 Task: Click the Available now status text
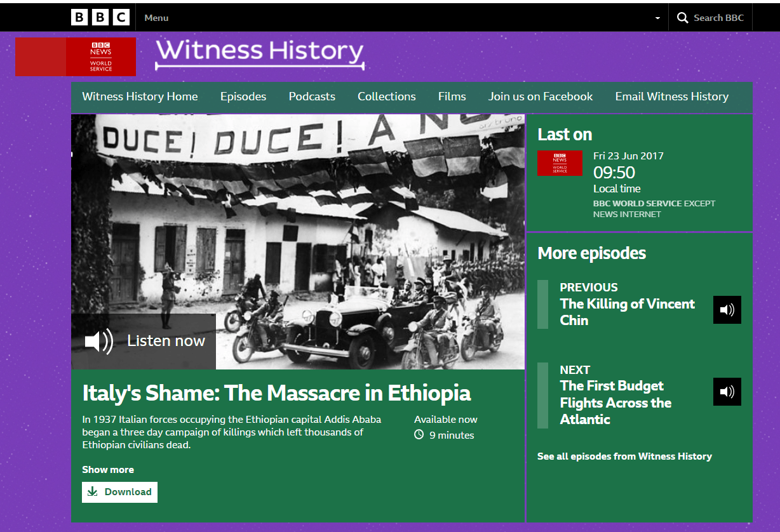tap(446, 420)
